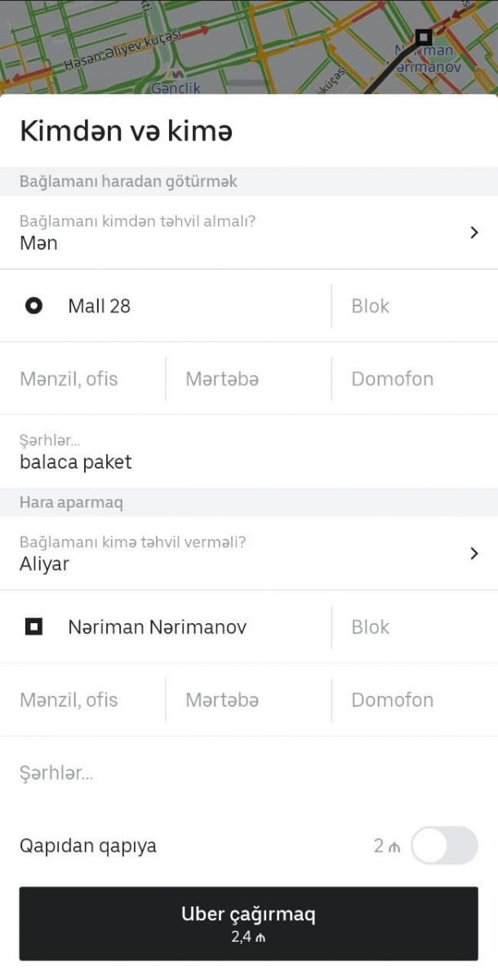The height and width of the screenshot is (980, 498).
Task: Click the square drop-off icon beside Nəriman Nərimanov
Action: [33, 627]
